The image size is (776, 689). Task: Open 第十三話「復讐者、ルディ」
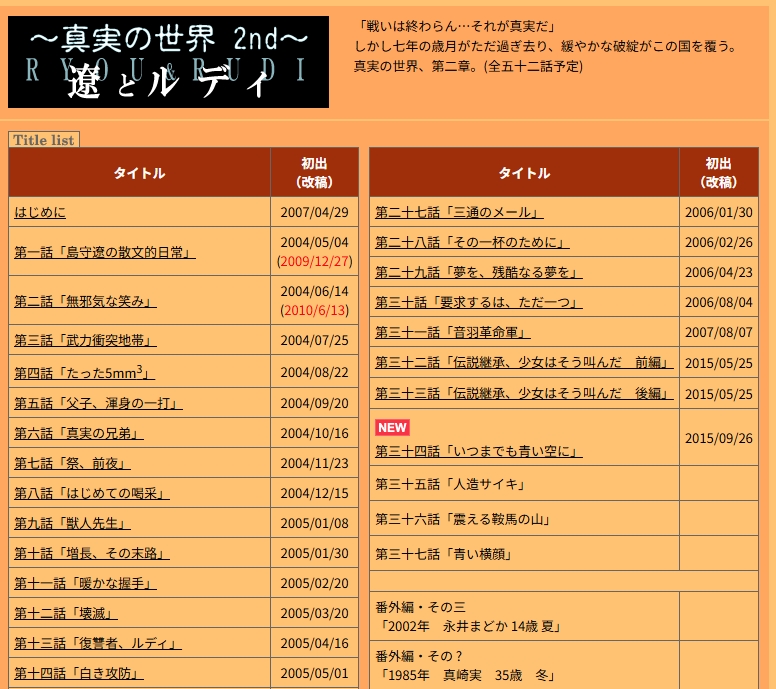(98, 643)
